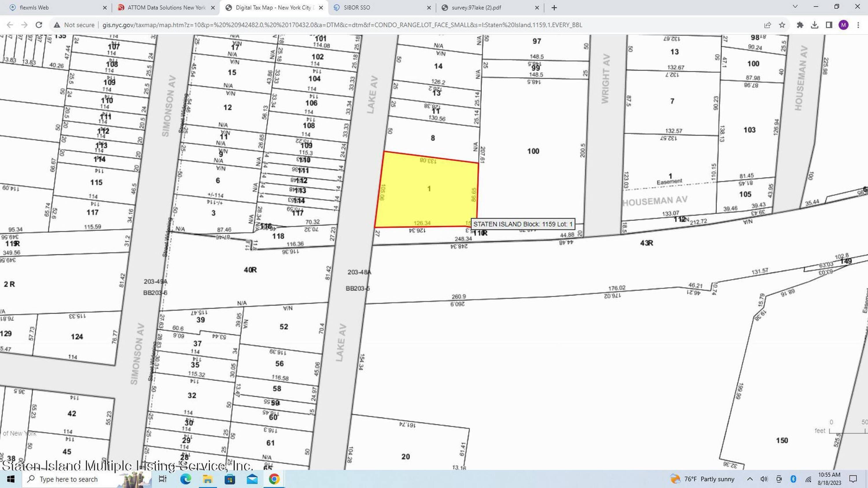Screen dimensions: 868x488
Task: Click the address bar URL field
Action: coord(342,25)
